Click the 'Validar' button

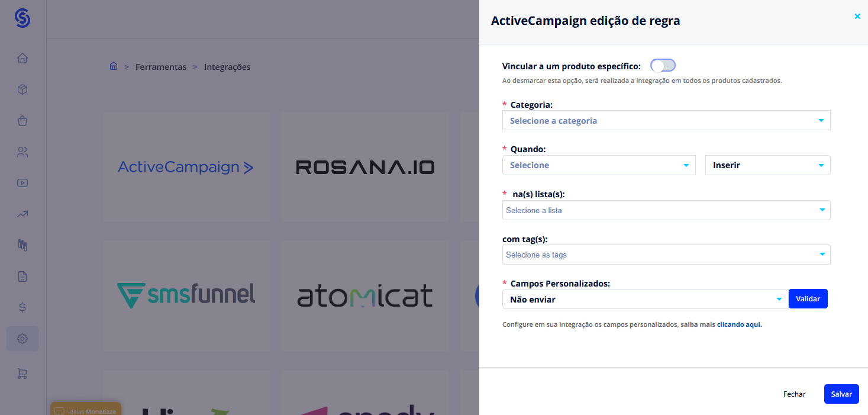click(x=808, y=299)
